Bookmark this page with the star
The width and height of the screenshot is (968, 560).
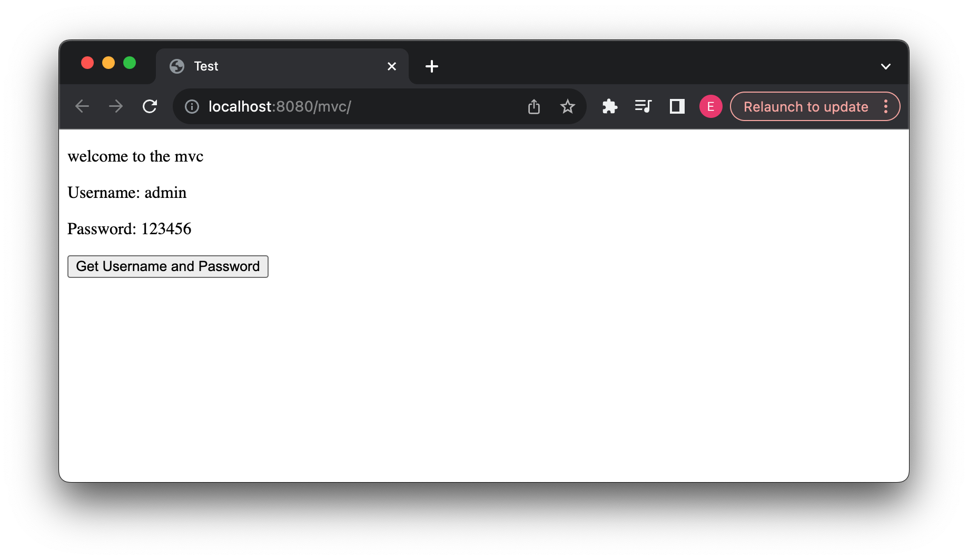(568, 106)
